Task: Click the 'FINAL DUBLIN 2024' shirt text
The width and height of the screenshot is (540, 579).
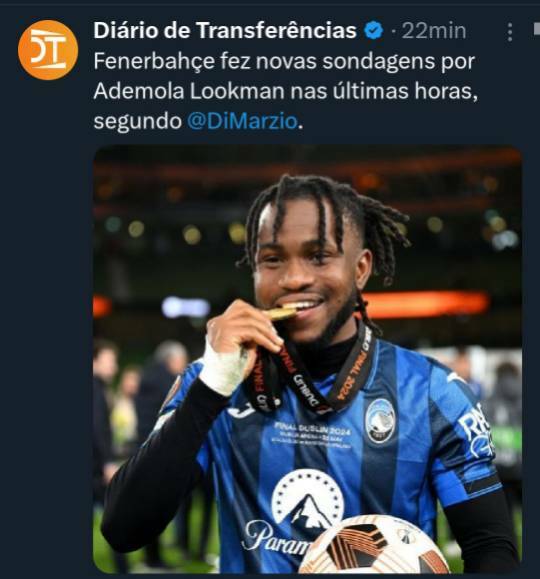Action: (x=312, y=428)
